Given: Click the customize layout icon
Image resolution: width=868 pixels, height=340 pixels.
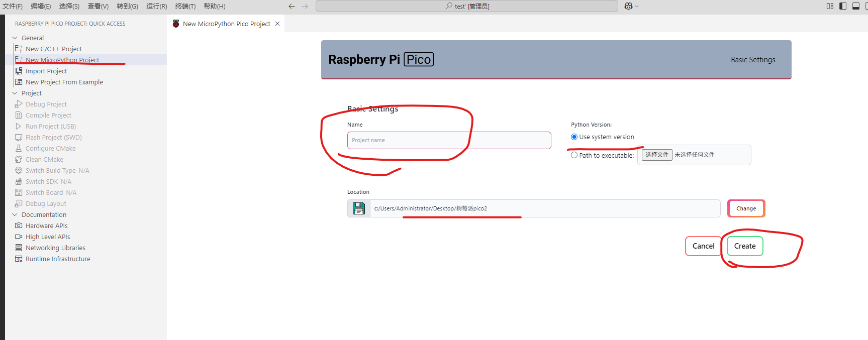Looking at the screenshot, I should coord(830,6).
